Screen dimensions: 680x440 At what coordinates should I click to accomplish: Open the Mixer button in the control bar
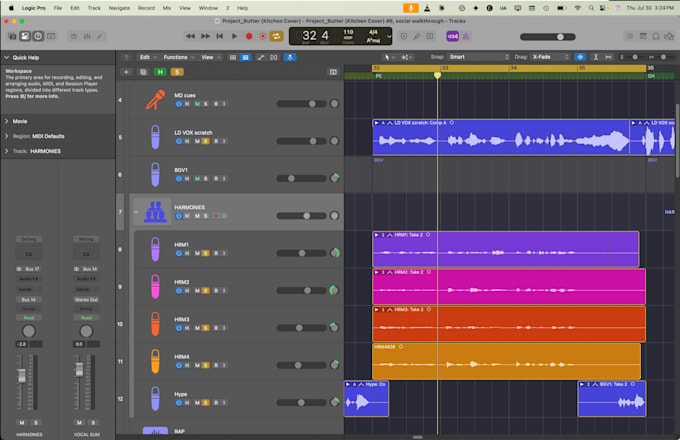point(87,36)
